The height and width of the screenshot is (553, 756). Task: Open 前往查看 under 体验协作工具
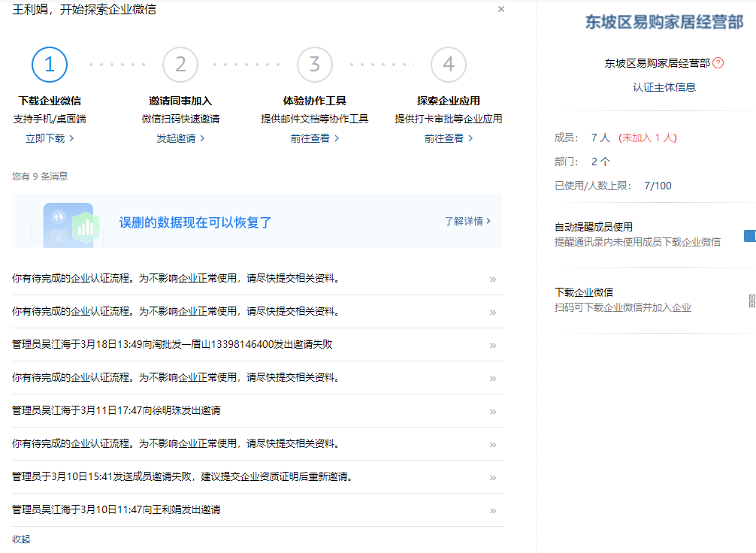point(315,138)
